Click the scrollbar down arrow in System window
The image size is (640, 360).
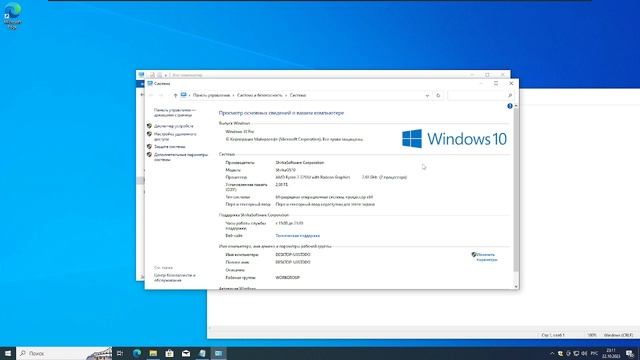point(516,287)
